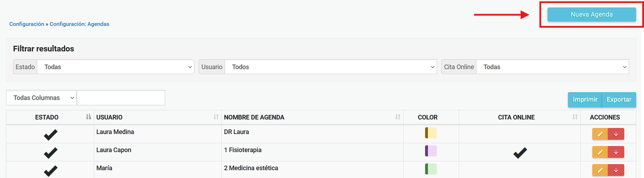Sort by Nombre de Agenda sort icon
This screenshot has height=178, width=644.
tap(398, 117)
